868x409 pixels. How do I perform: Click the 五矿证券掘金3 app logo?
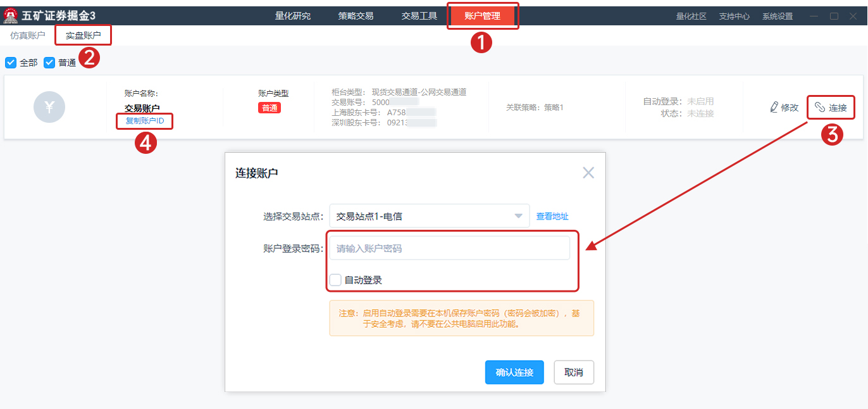10,16
